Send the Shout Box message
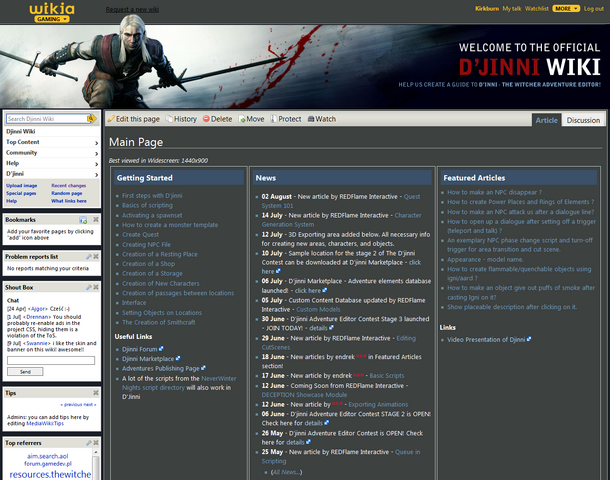The image size is (610, 480). click(x=25, y=372)
